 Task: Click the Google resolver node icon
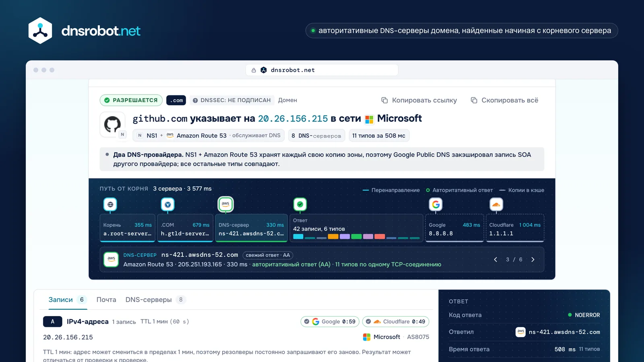point(436,204)
